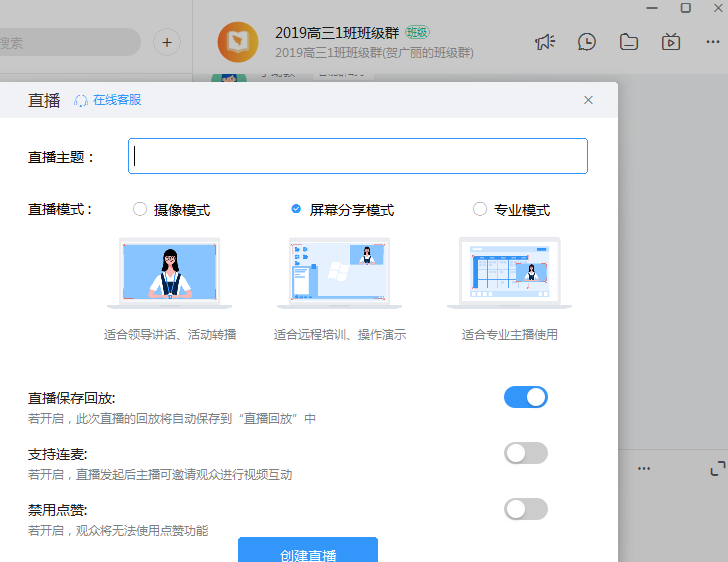This screenshot has height=562, width=728.
Task: Turn off the 直播保存回放 switch
Action: coord(526,397)
